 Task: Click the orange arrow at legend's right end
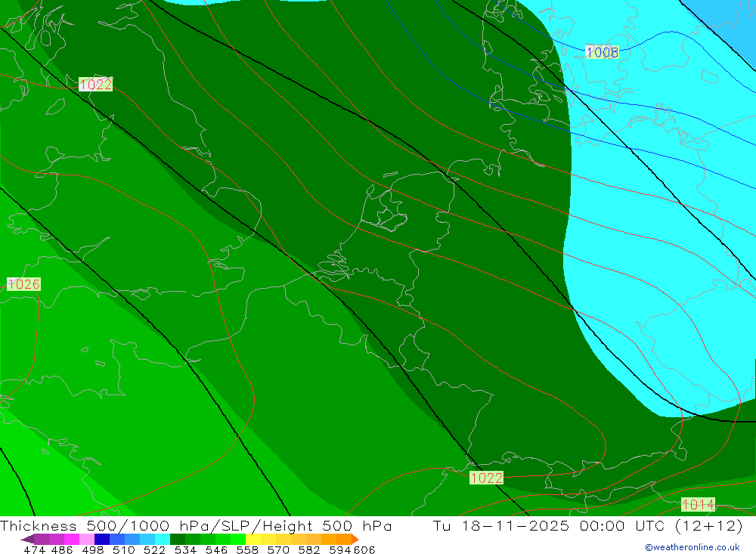[355, 539]
